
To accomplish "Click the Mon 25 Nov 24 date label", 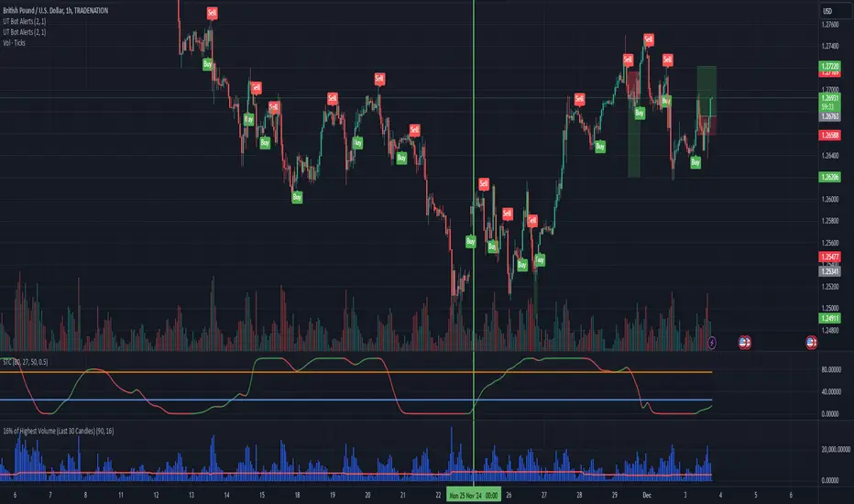I will (474, 495).
